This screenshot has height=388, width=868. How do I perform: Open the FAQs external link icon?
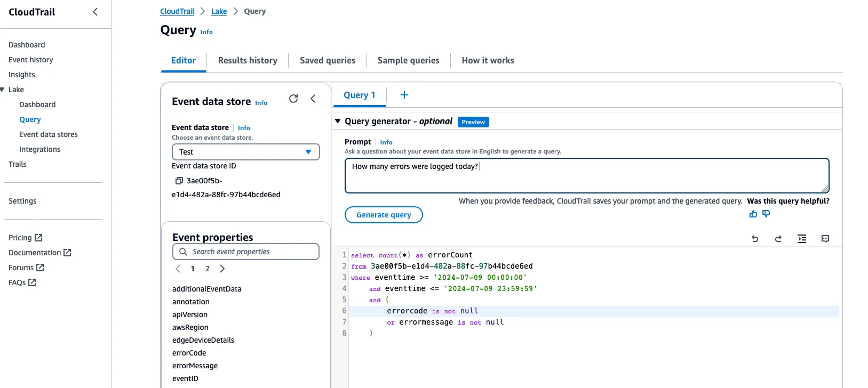(32, 282)
